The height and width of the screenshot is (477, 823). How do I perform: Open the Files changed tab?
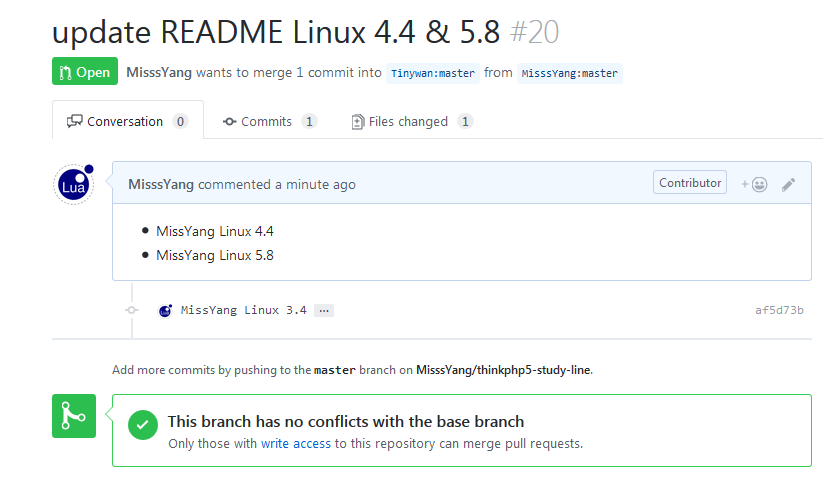point(412,121)
